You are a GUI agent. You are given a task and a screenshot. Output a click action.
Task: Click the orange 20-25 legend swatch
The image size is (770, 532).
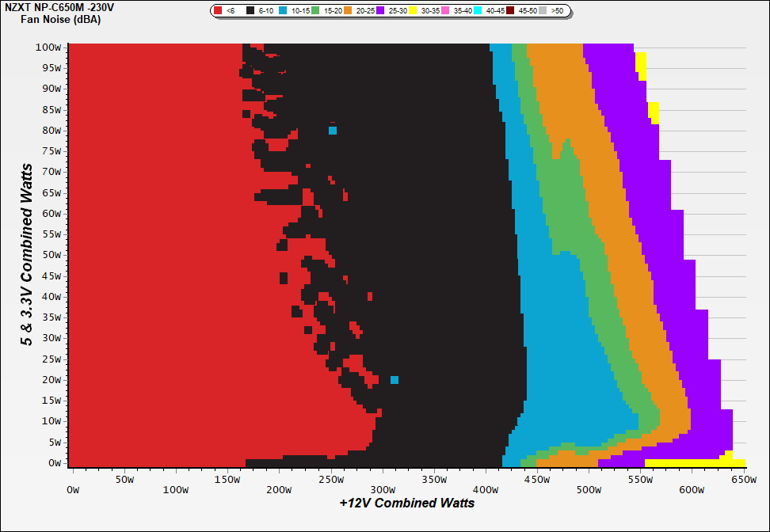[x=350, y=11]
